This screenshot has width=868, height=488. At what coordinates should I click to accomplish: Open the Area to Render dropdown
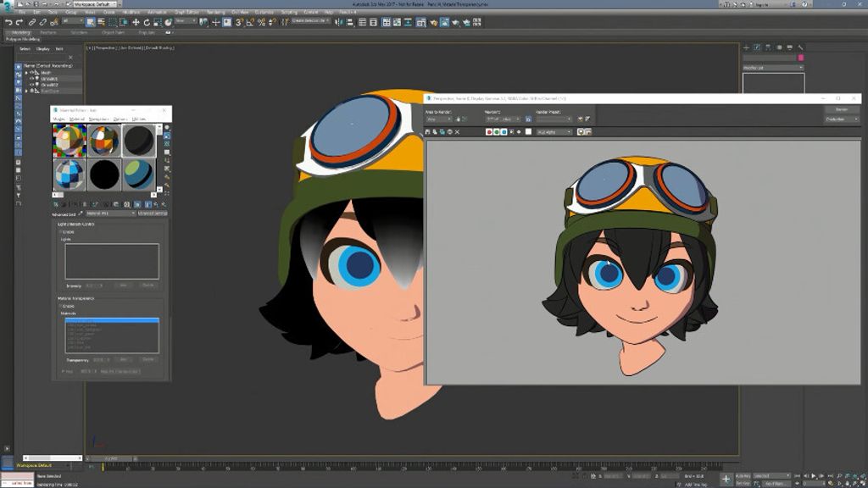(x=437, y=119)
